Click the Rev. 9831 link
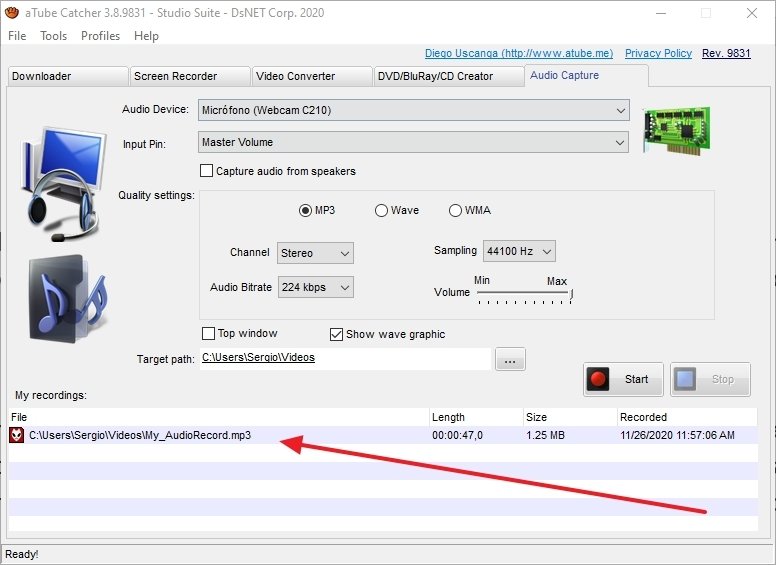 [726, 53]
